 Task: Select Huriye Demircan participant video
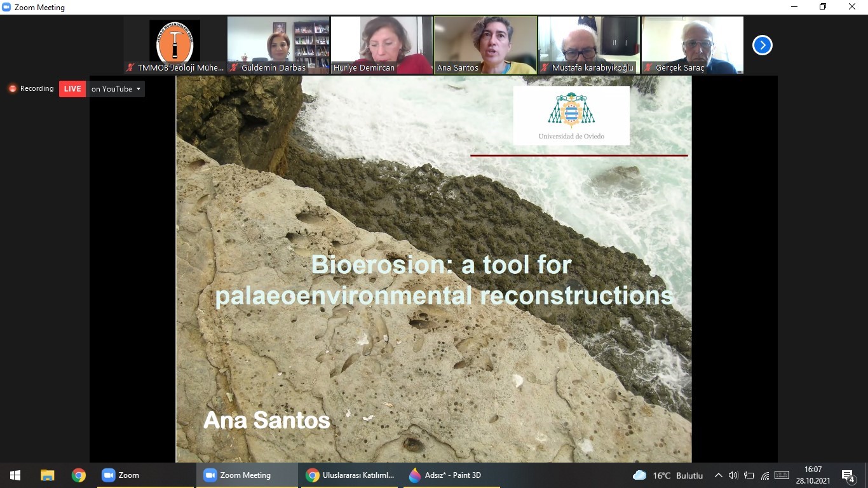pyautogui.click(x=381, y=44)
